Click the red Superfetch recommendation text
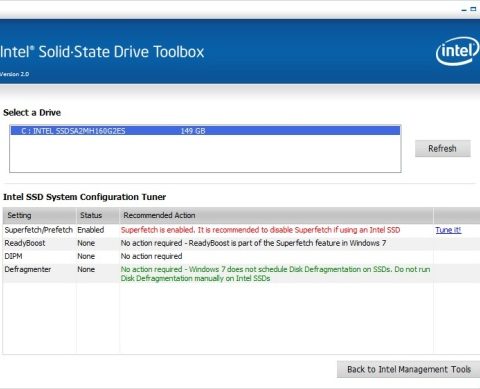Screen dimensions: 480x389 tap(260, 230)
